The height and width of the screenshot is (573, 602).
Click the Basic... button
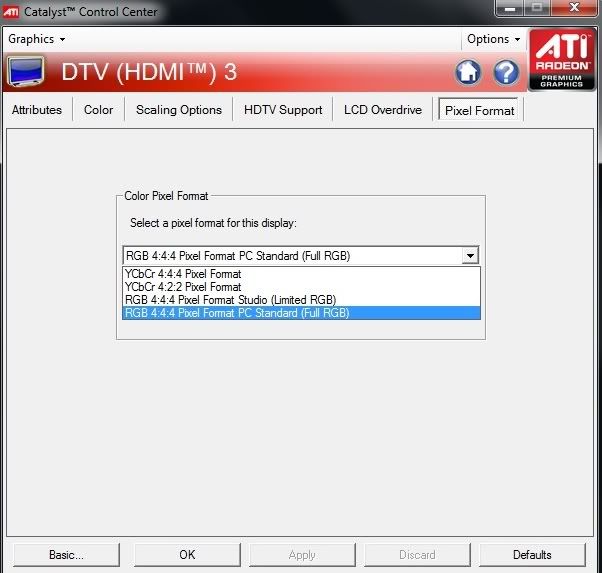(x=66, y=555)
